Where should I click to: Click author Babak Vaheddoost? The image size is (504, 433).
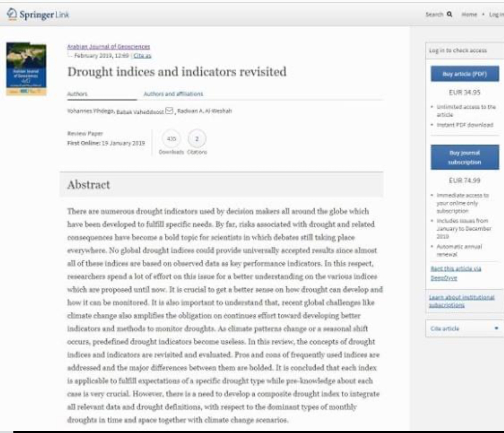140,112
